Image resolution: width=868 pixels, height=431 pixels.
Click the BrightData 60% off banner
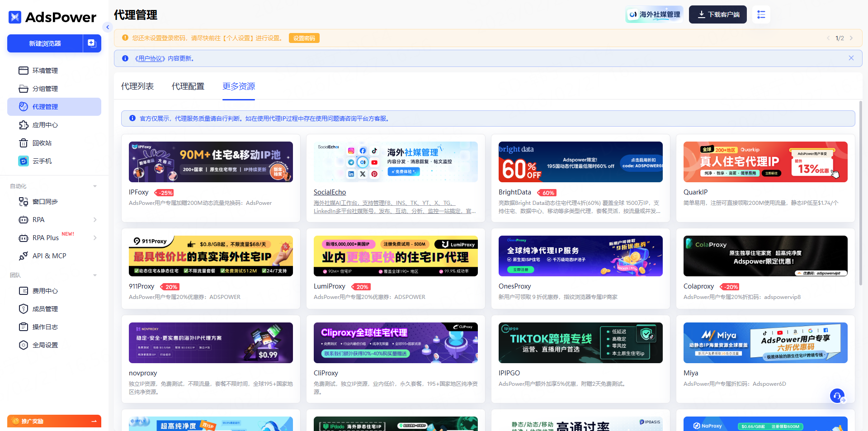[x=580, y=162]
